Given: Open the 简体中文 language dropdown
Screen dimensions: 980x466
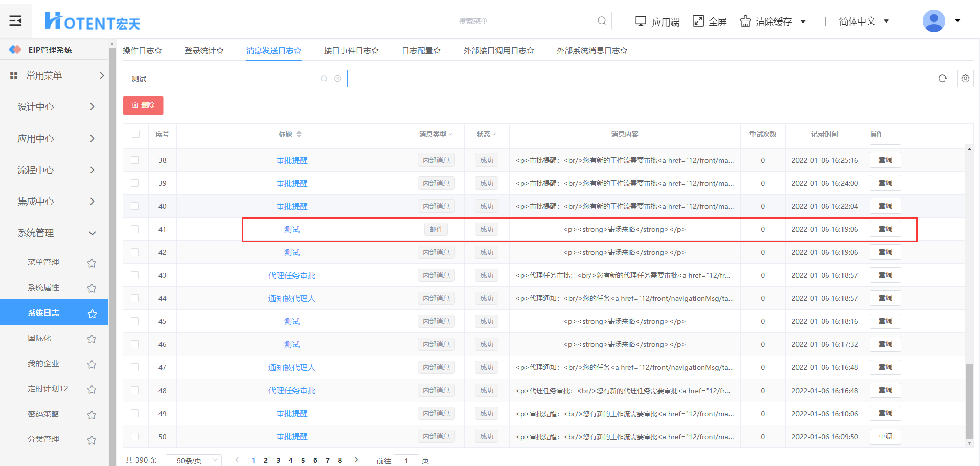Looking at the screenshot, I should [864, 21].
